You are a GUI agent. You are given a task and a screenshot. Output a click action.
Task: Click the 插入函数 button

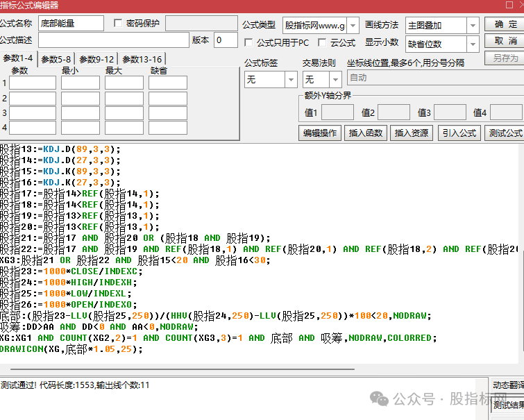pos(366,133)
